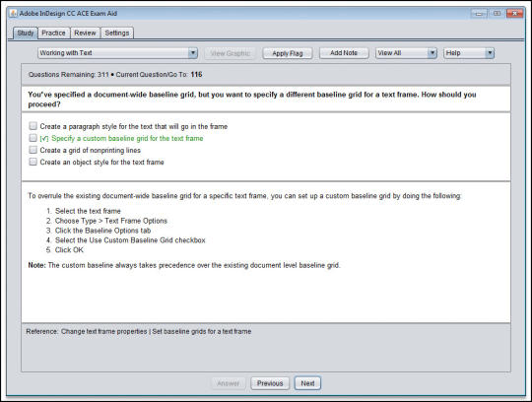Open the Practice tab

[x=53, y=33]
